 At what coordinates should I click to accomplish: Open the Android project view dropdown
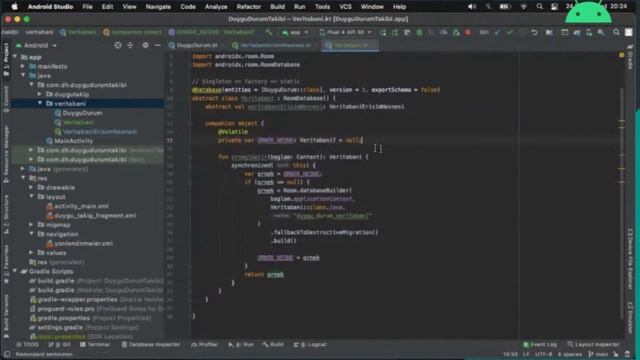point(36,45)
